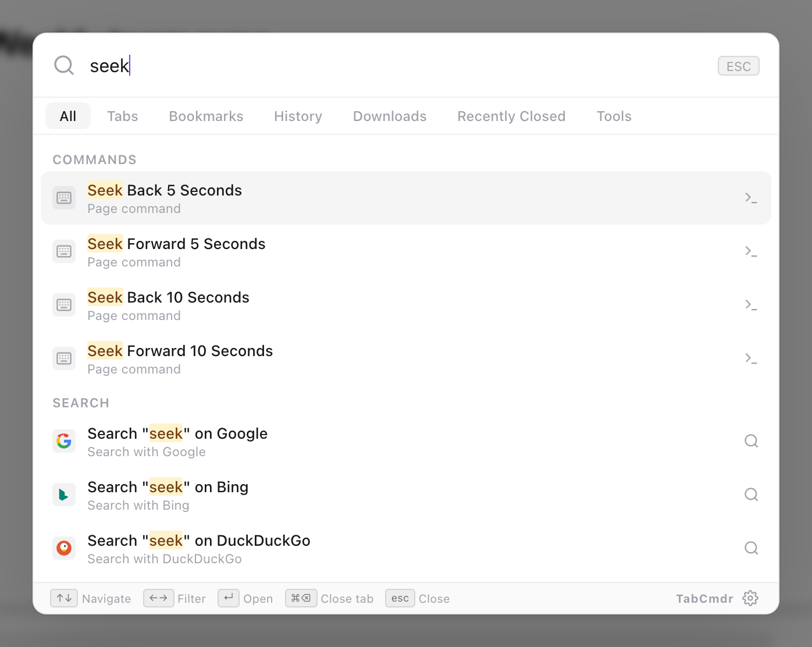Click the Google logo icon
812x647 pixels.
[64, 441]
